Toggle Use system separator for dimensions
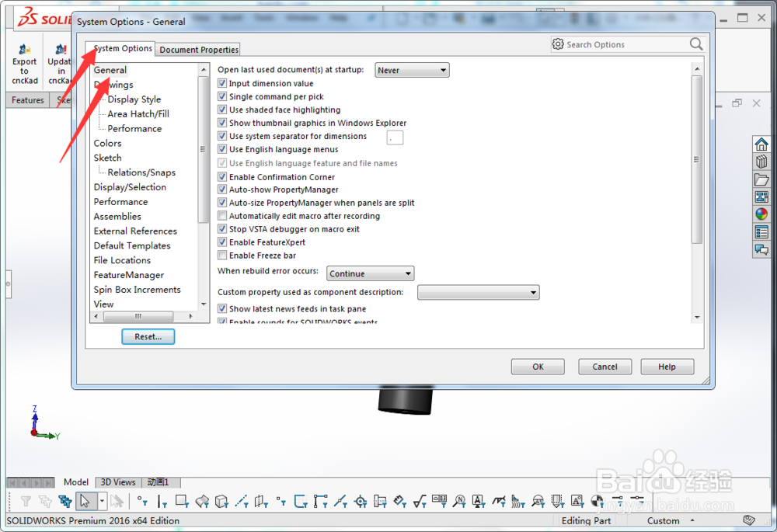Viewport: 777px width, 532px height. [x=222, y=136]
